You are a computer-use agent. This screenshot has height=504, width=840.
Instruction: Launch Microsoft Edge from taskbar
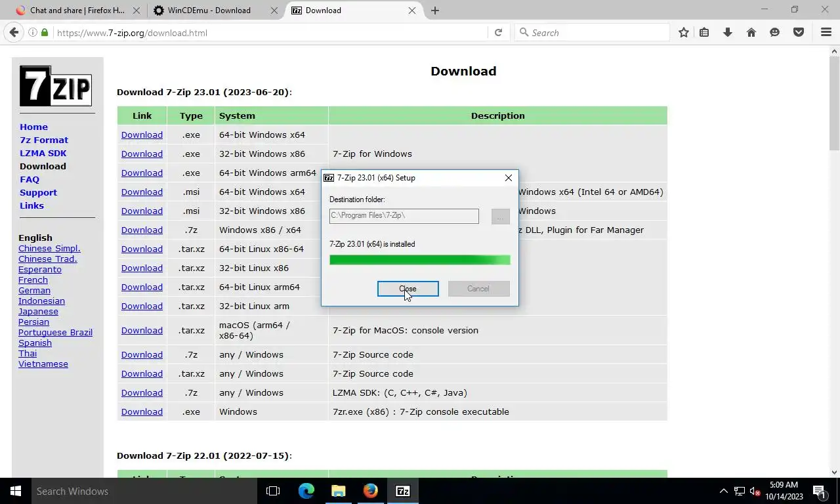306,491
